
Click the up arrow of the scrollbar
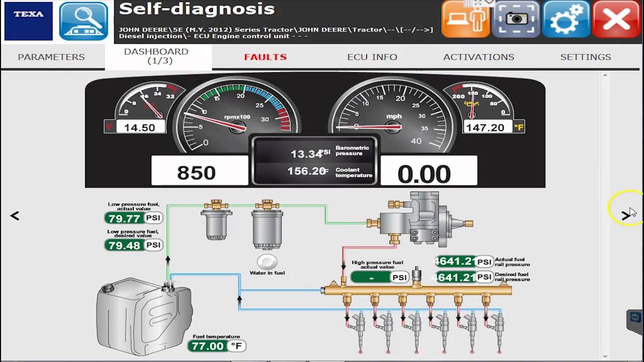click(x=605, y=75)
